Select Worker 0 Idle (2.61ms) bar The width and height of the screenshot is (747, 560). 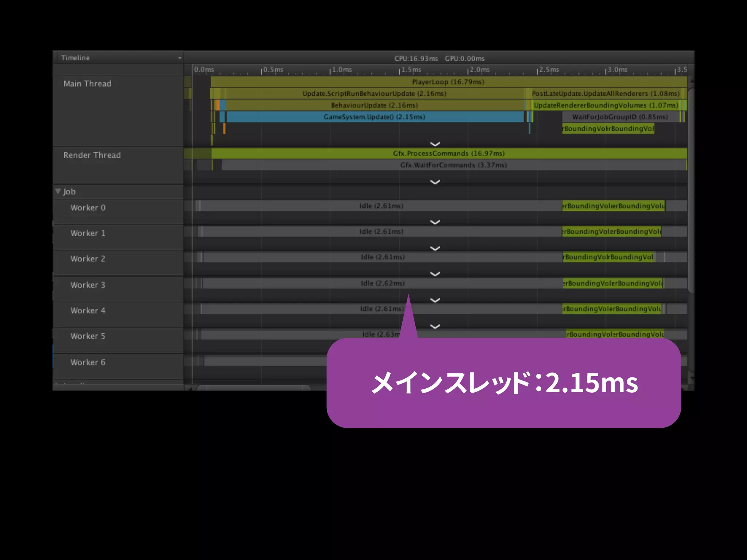381,206
